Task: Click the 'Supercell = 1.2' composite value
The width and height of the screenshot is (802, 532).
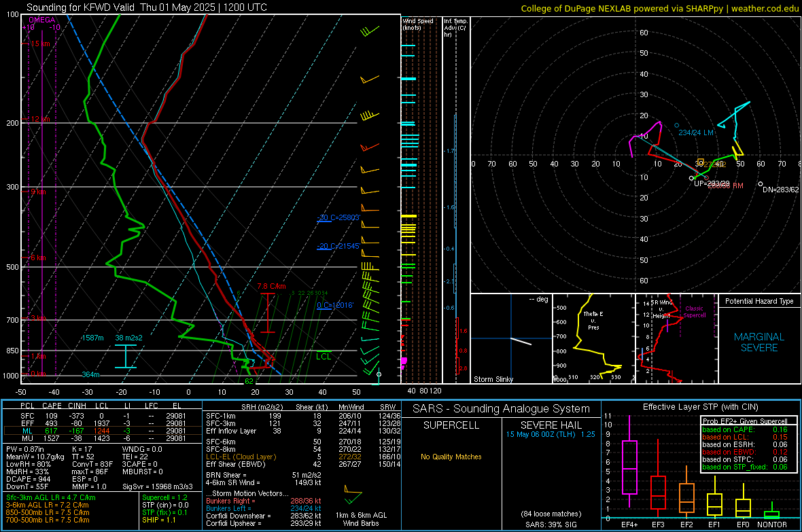Action: [164, 497]
